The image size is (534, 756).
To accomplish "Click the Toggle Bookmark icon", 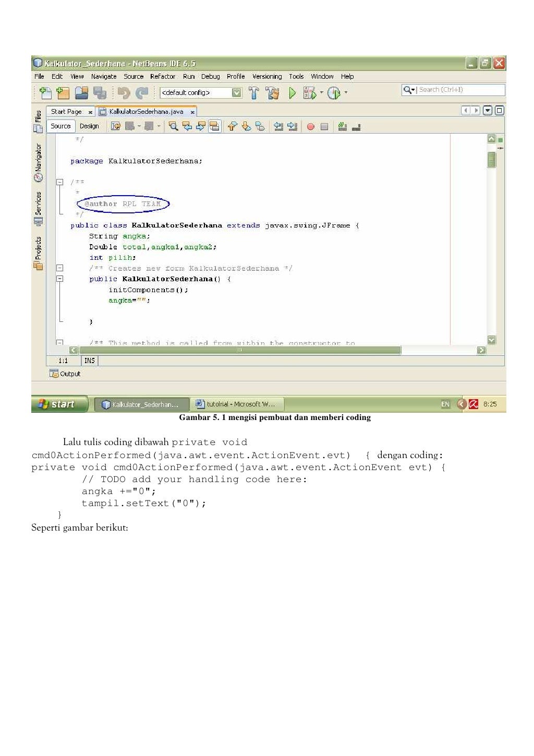I will (260, 126).
